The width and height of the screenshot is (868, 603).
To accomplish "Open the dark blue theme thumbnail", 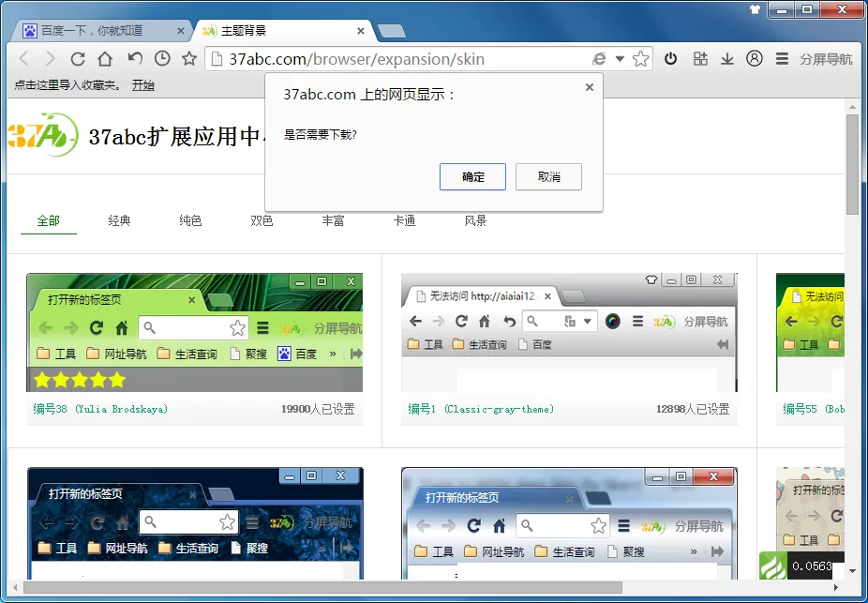I will (195, 523).
